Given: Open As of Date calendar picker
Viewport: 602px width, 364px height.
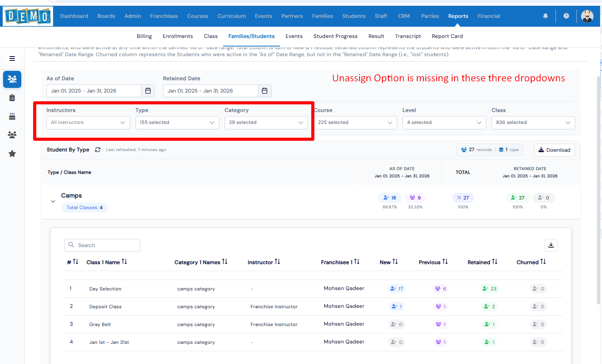Looking at the screenshot, I should click(x=148, y=91).
